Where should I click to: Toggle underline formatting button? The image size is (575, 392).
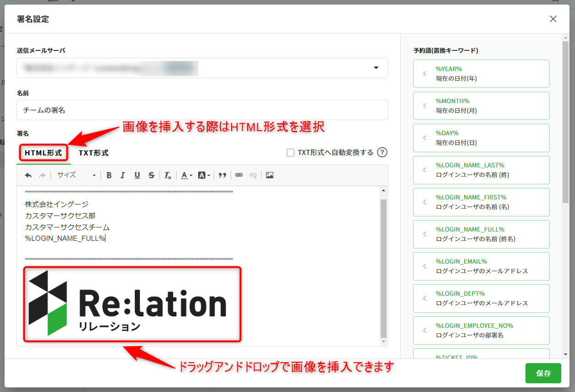(137, 175)
